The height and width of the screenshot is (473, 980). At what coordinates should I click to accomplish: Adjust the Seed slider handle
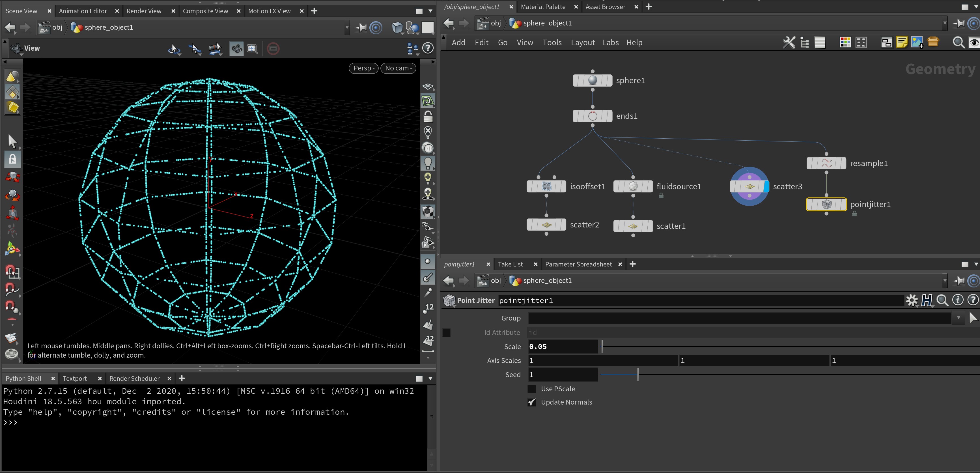[638, 375]
